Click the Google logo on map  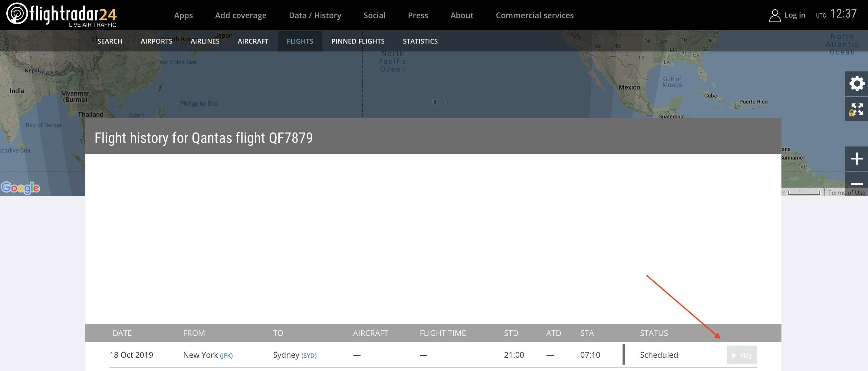click(x=20, y=188)
